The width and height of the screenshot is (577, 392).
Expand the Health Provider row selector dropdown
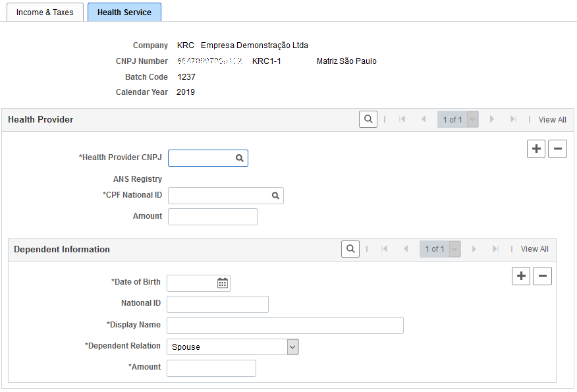pyautogui.click(x=472, y=119)
